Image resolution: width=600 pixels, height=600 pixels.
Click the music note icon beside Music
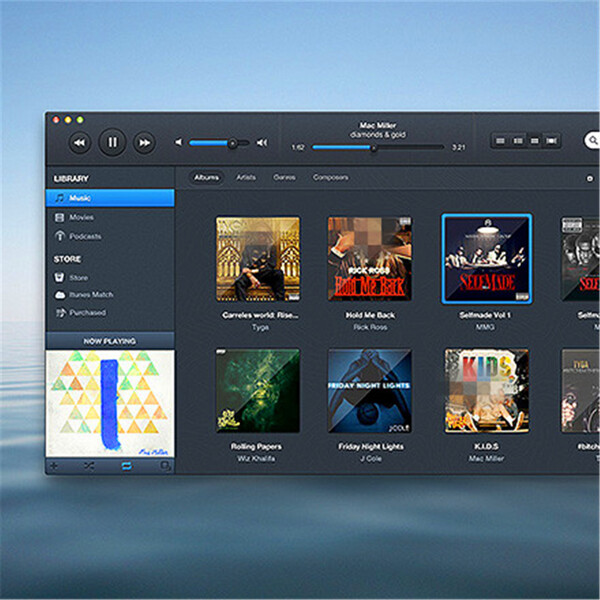[x=59, y=198]
